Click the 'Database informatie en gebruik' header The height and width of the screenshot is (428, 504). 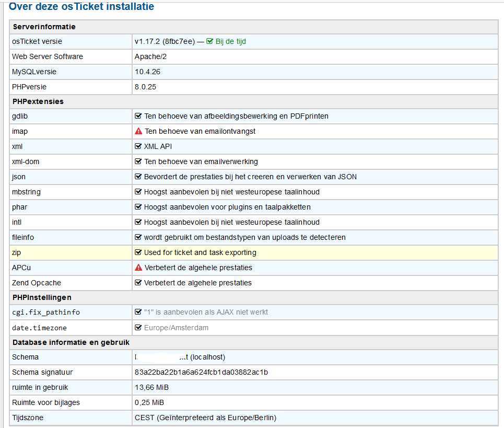click(x=71, y=342)
